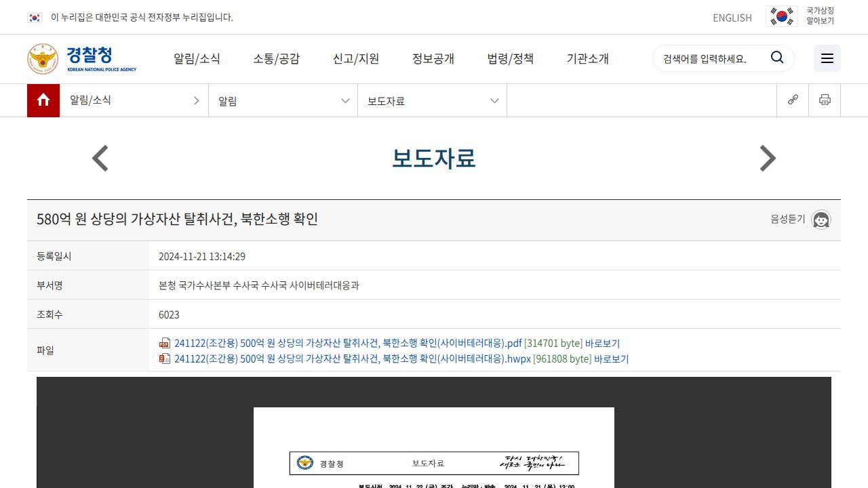This screenshot has height=488, width=868.
Task: Click 바로보기 for the PDF file
Action: point(602,344)
